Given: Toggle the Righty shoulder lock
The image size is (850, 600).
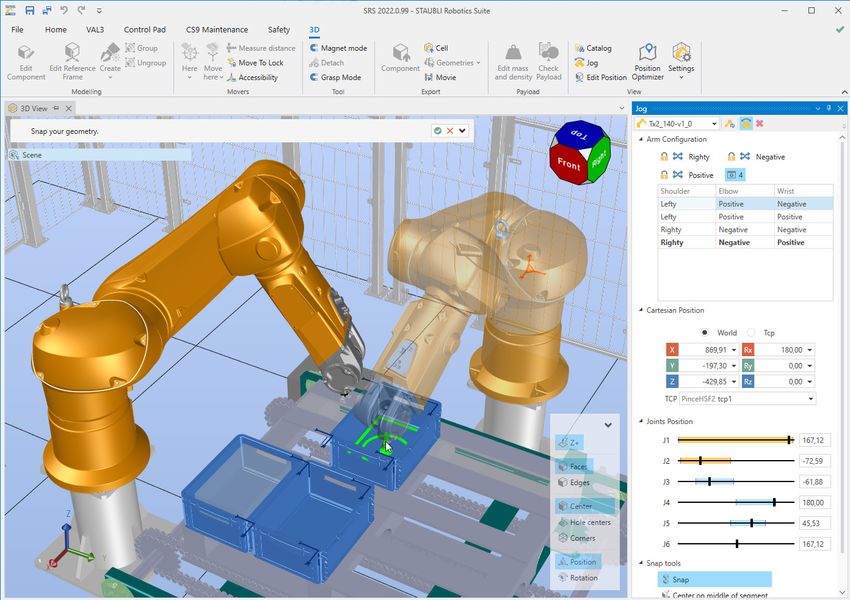Looking at the screenshot, I should click(664, 157).
